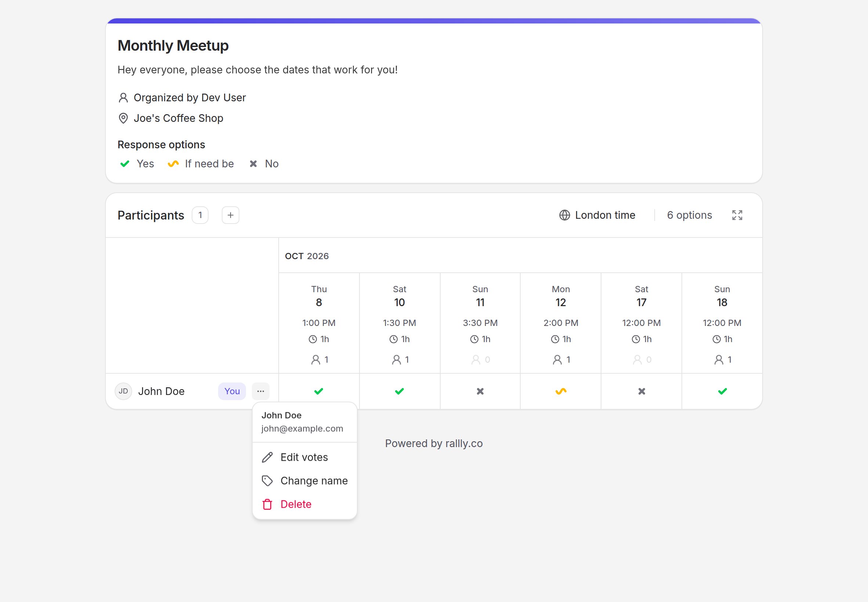Click the red trash icon for Delete
This screenshot has height=602, width=868.
click(267, 504)
